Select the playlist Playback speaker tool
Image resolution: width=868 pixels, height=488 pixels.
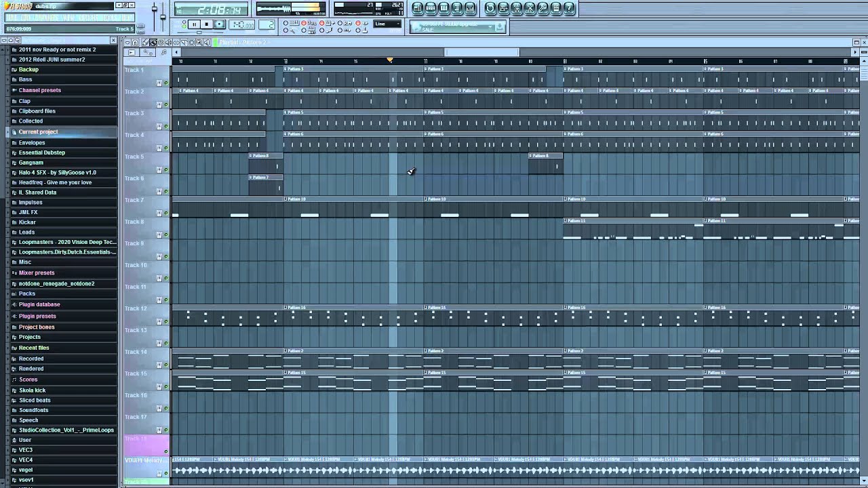(x=206, y=42)
